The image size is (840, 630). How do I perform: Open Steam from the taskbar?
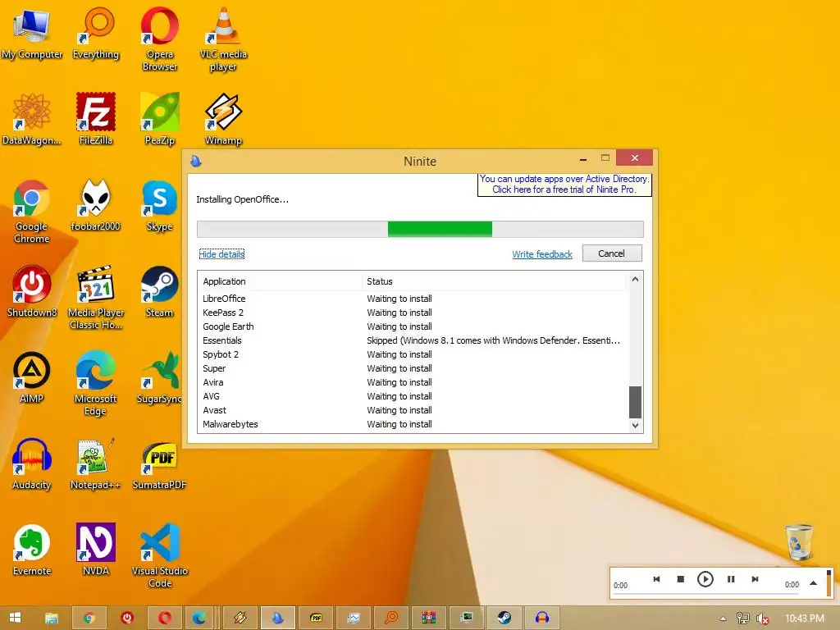click(504, 618)
